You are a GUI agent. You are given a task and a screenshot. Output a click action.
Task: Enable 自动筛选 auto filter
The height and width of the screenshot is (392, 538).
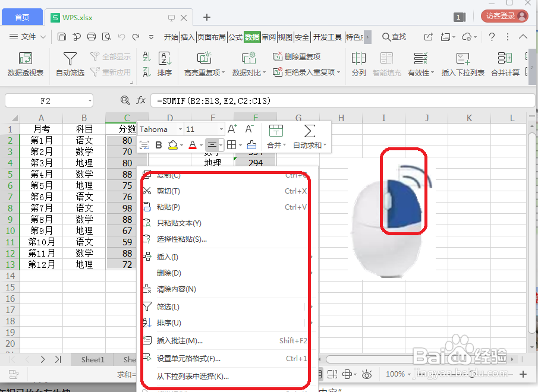point(70,64)
